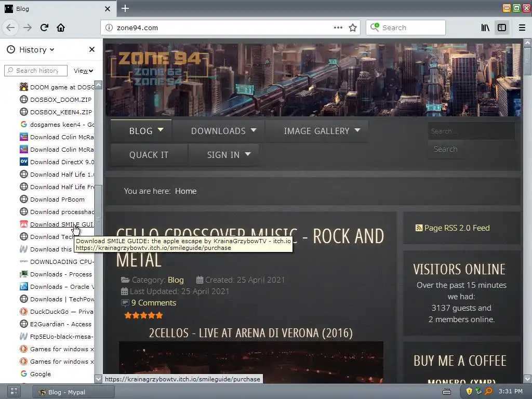Open Download DirectX 9.0 history entry
This screenshot has width=532, height=399.
pos(57,162)
